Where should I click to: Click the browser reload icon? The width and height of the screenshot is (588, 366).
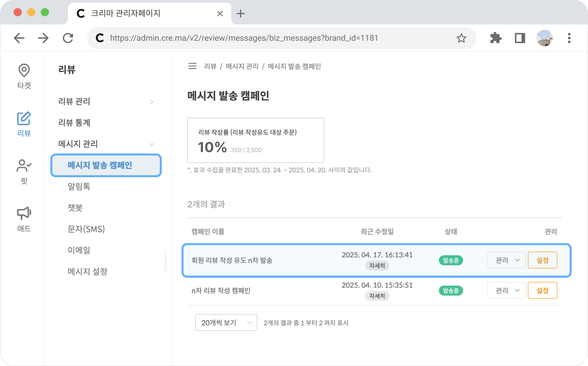click(x=68, y=38)
